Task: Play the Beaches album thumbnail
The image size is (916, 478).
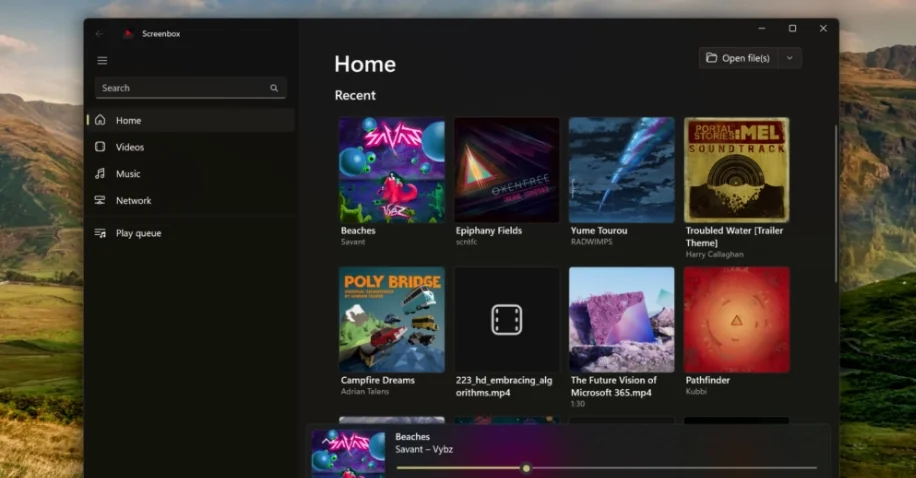Action: pyautogui.click(x=392, y=170)
